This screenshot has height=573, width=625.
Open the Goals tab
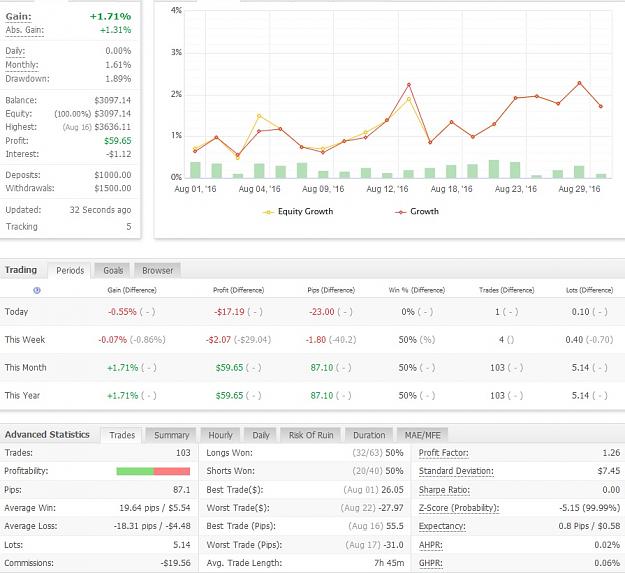tap(113, 271)
